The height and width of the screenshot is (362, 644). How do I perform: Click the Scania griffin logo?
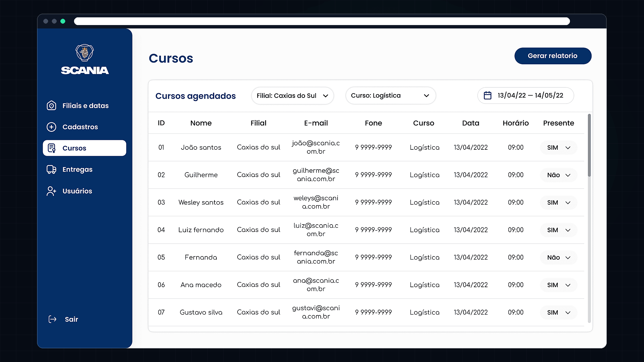pos(85,53)
